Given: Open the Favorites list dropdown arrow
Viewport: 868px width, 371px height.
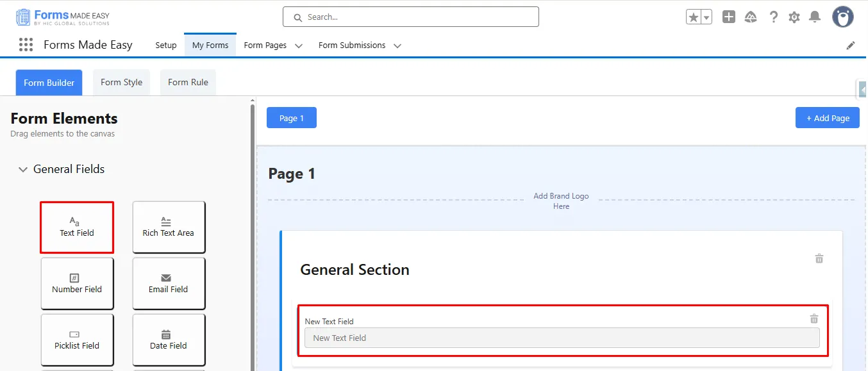Looking at the screenshot, I should click(x=706, y=17).
